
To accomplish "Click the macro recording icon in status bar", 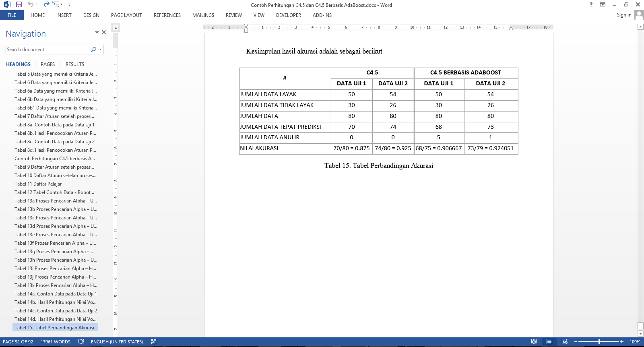I will click(153, 342).
